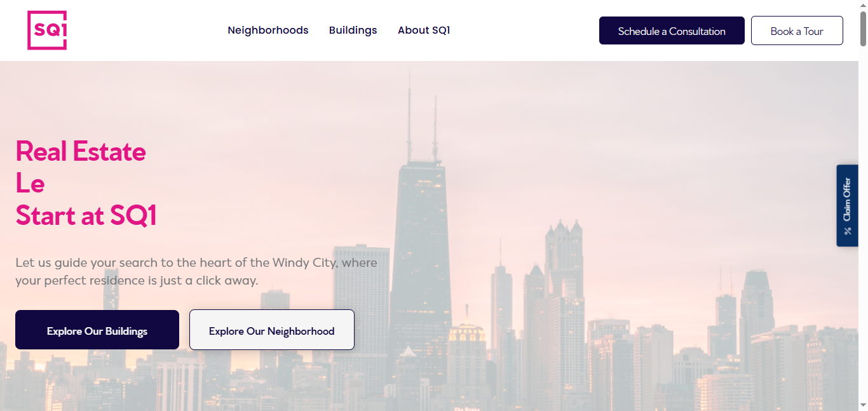Screen dimensions: 868x411
Task: Click Explore Our Buildings button
Action: pos(97,330)
